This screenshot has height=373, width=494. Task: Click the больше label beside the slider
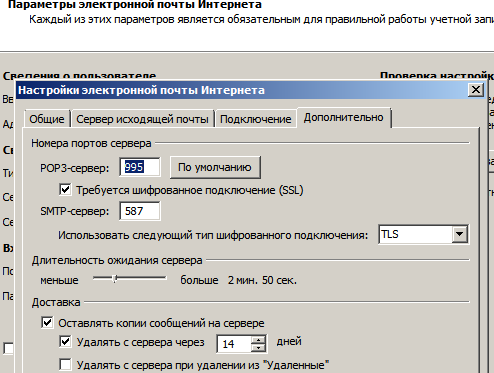[199, 280]
